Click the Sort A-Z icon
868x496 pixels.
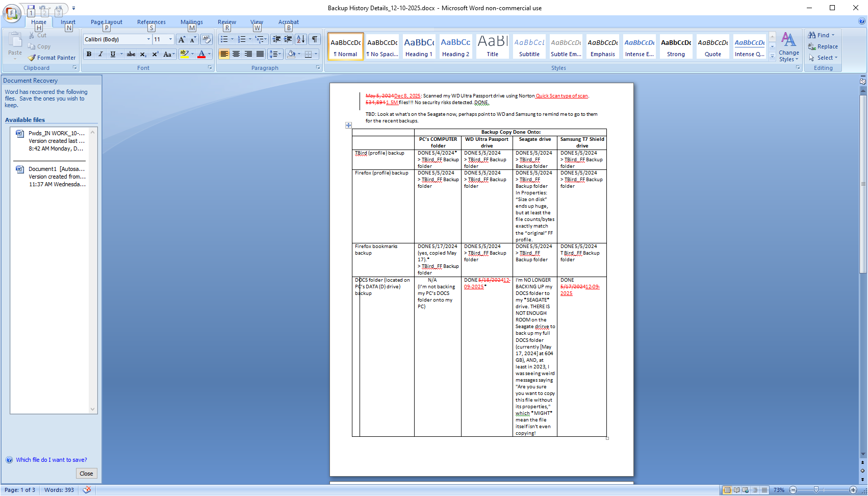[301, 39]
